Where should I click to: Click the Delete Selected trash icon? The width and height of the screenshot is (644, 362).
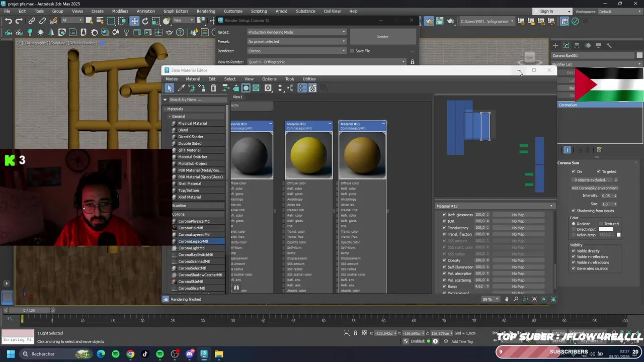pyautogui.click(x=213, y=88)
